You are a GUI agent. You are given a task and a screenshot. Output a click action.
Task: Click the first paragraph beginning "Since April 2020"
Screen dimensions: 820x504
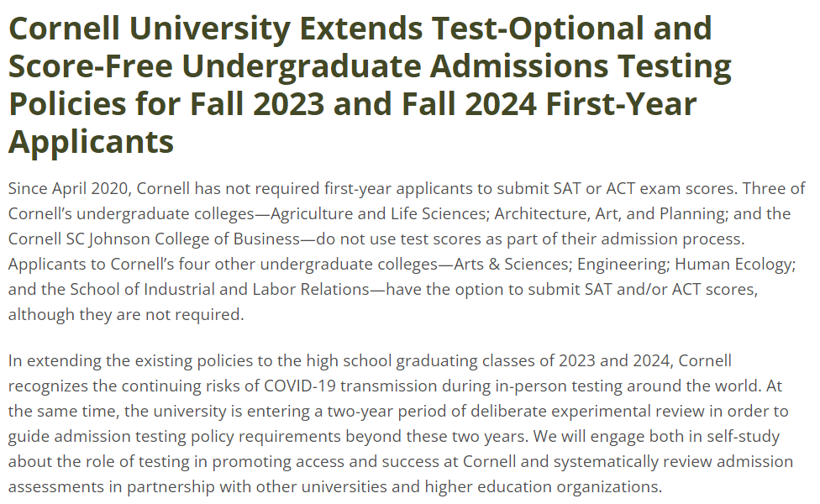click(407, 251)
